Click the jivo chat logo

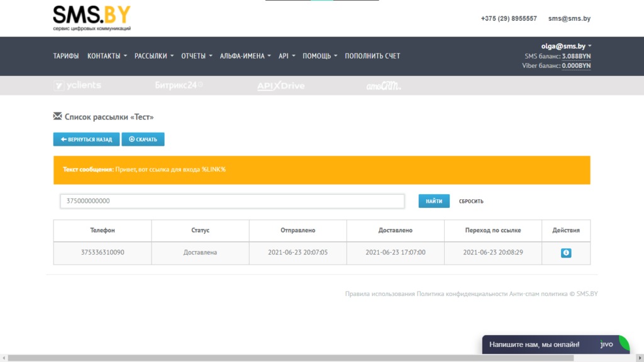click(x=607, y=344)
